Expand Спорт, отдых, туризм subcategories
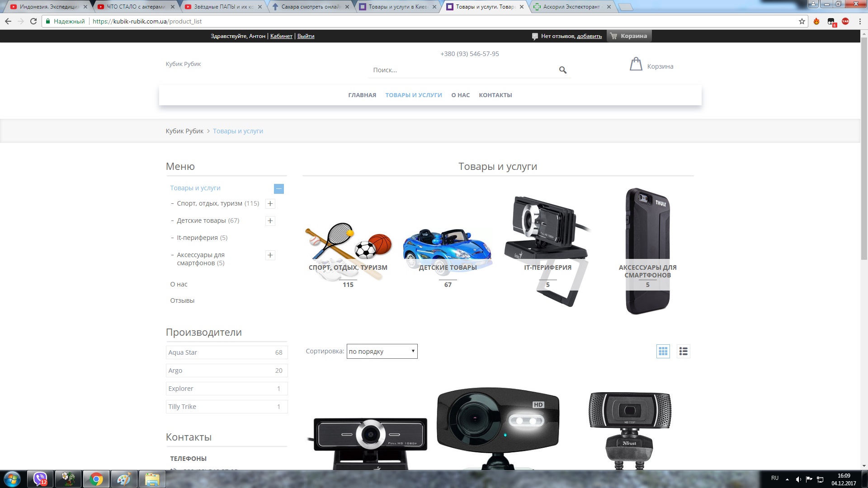868x488 pixels. (x=270, y=204)
